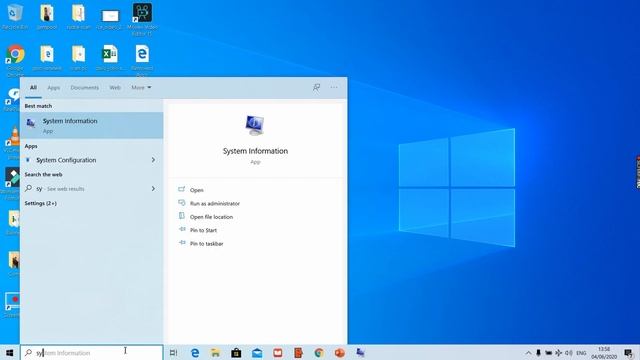Image resolution: width=640 pixels, height=360 pixels.
Task: Switch to the Apps search tab
Action: pyautogui.click(x=53, y=87)
